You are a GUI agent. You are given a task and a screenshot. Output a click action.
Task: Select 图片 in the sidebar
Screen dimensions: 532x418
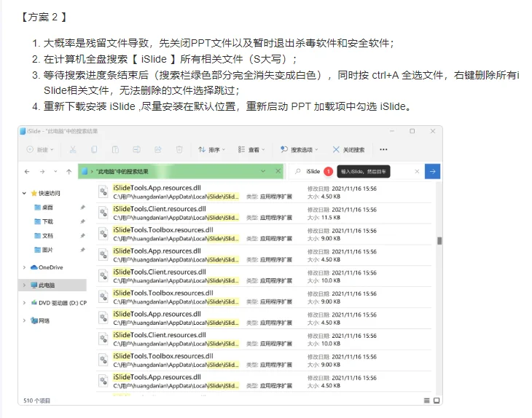point(44,250)
